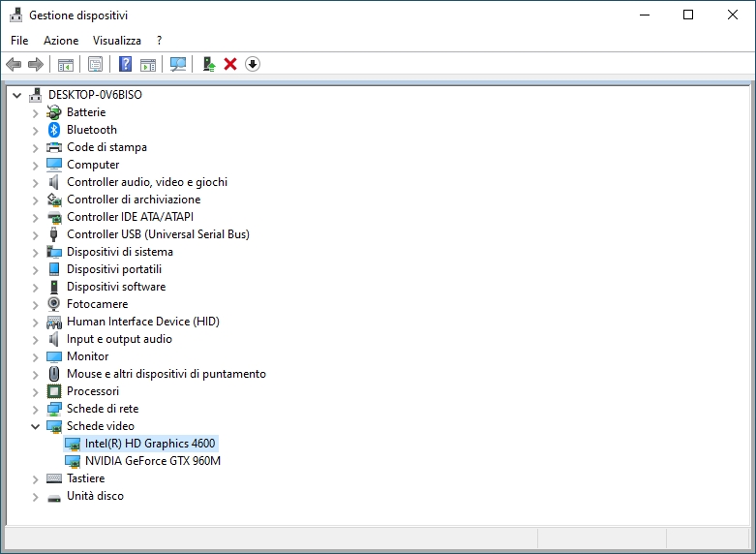Select the Schede video label
Screen dimensions: 756x554
[x=101, y=426]
